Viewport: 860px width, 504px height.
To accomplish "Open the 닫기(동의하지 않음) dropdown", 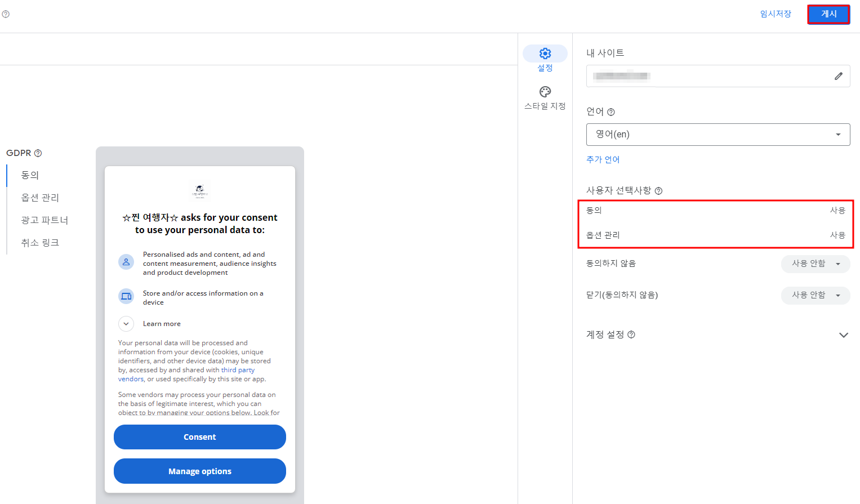I will tap(815, 295).
